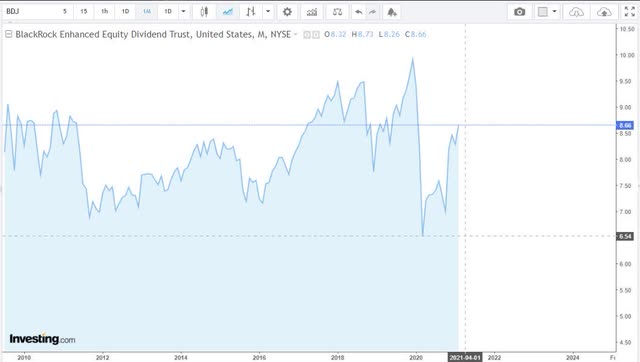The height and width of the screenshot is (362, 640).
Task: Open chart settings gear
Action: coord(287,12)
